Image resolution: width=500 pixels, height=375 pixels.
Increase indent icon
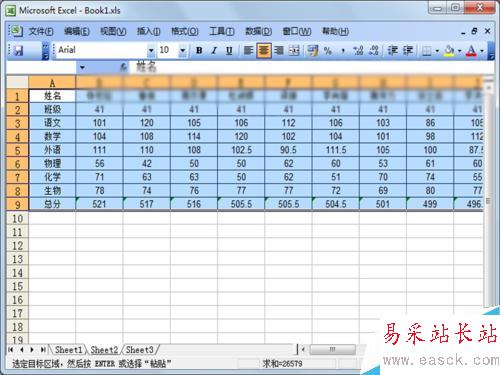click(x=408, y=51)
